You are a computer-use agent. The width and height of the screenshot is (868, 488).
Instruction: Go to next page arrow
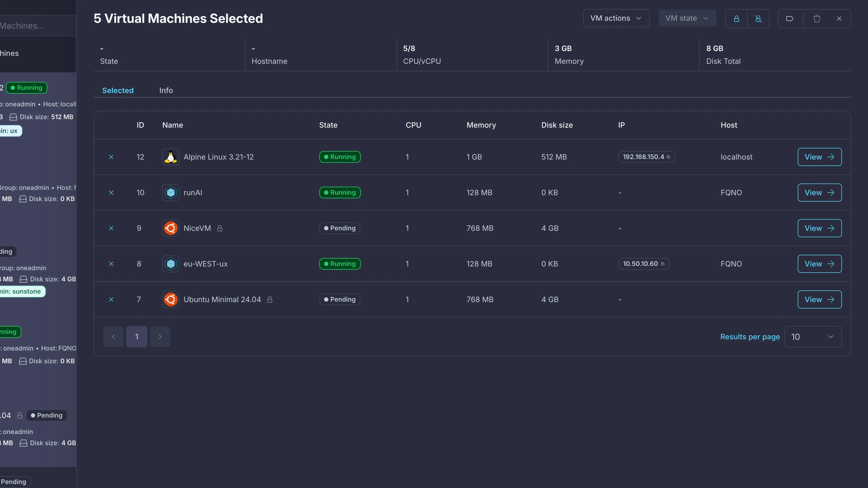(160, 337)
